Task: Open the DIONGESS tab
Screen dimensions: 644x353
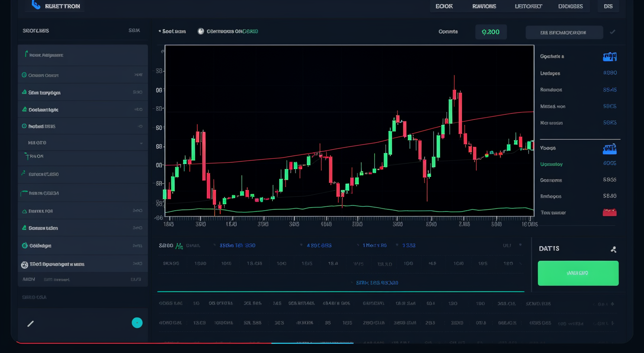Action: click(x=570, y=6)
